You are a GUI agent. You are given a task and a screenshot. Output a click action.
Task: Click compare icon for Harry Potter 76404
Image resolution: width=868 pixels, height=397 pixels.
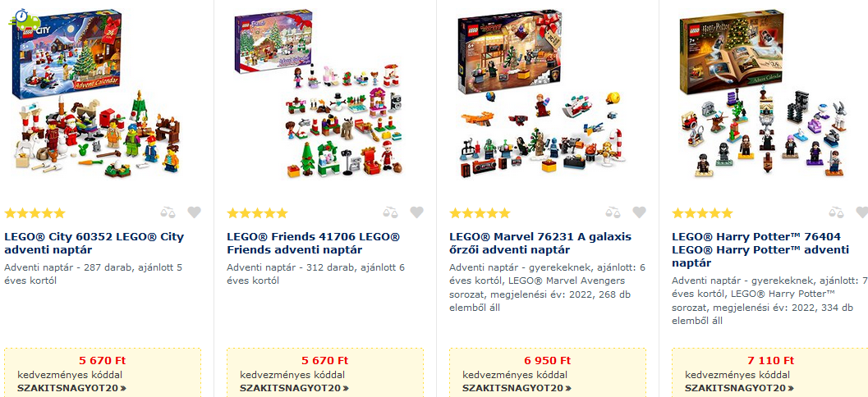(x=836, y=212)
